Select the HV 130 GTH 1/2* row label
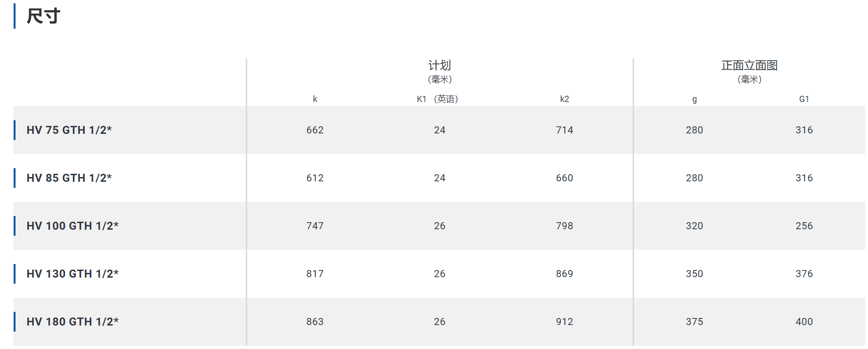The image size is (868, 349). click(x=72, y=274)
